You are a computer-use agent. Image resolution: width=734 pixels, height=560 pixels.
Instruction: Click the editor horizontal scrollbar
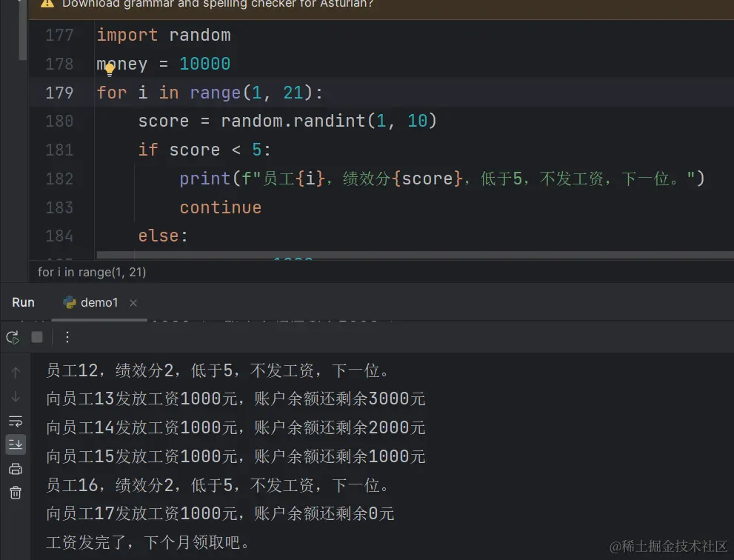(415, 255)
